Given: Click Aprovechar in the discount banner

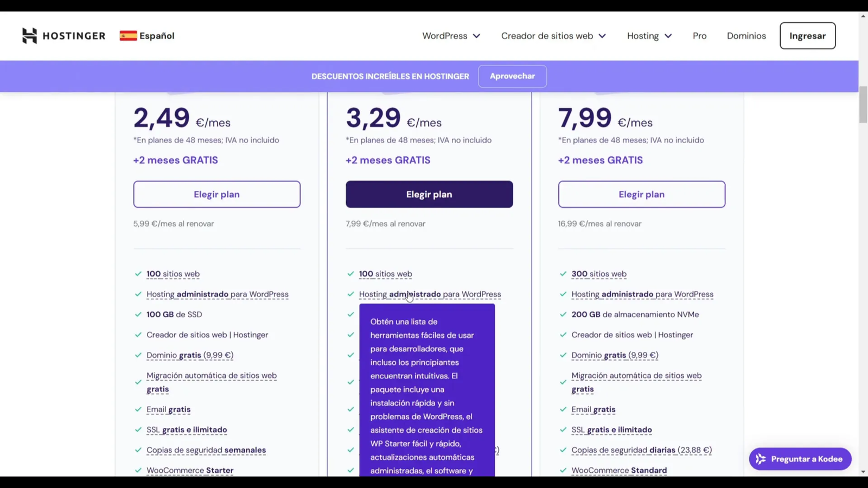Looking at the screenshot, I should 512,76.
